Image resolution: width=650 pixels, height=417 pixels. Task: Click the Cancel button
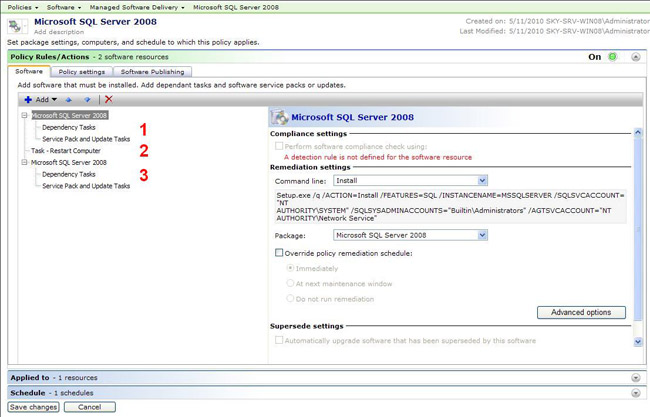[x=90, y=407]
